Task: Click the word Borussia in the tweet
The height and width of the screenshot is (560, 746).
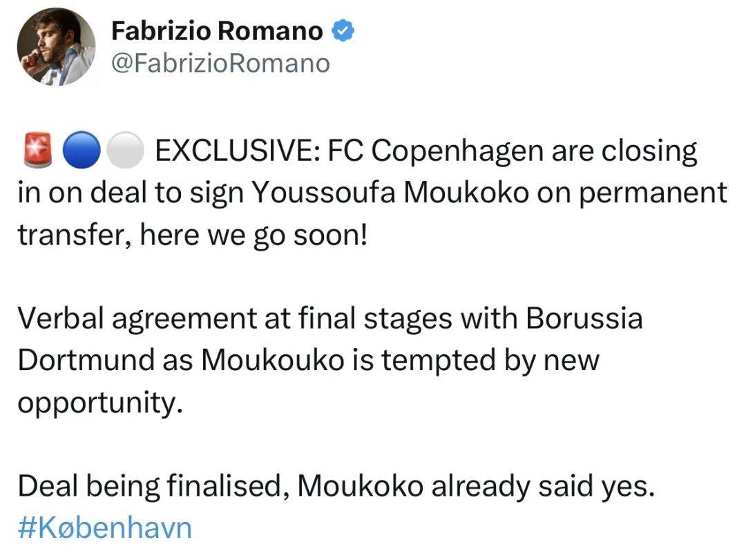Action: tap(584, 318)
